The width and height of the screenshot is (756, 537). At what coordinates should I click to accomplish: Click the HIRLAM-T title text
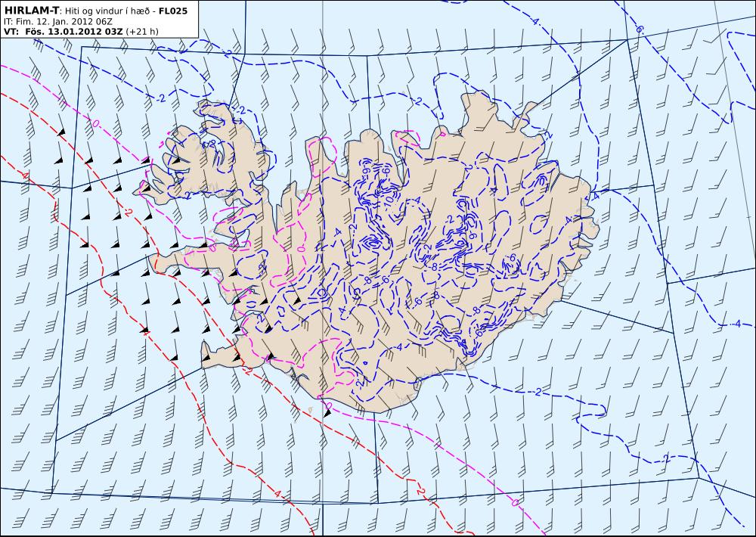point(31,10)
